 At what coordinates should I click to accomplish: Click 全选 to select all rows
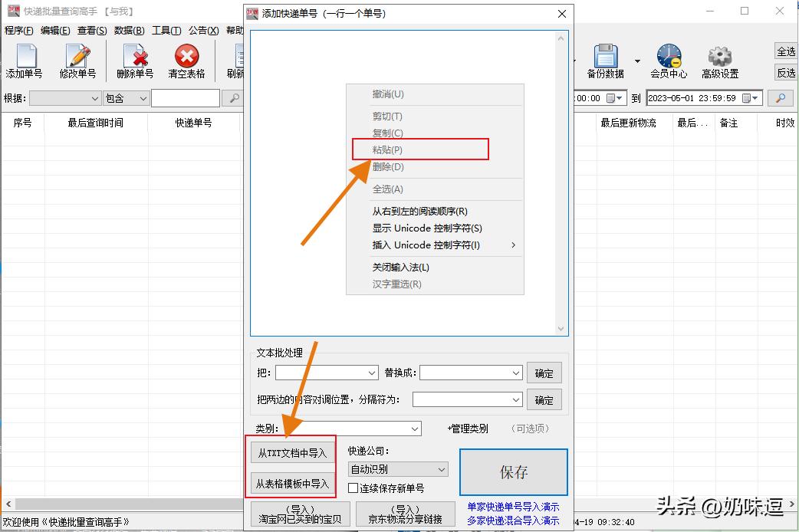[786, 51]
